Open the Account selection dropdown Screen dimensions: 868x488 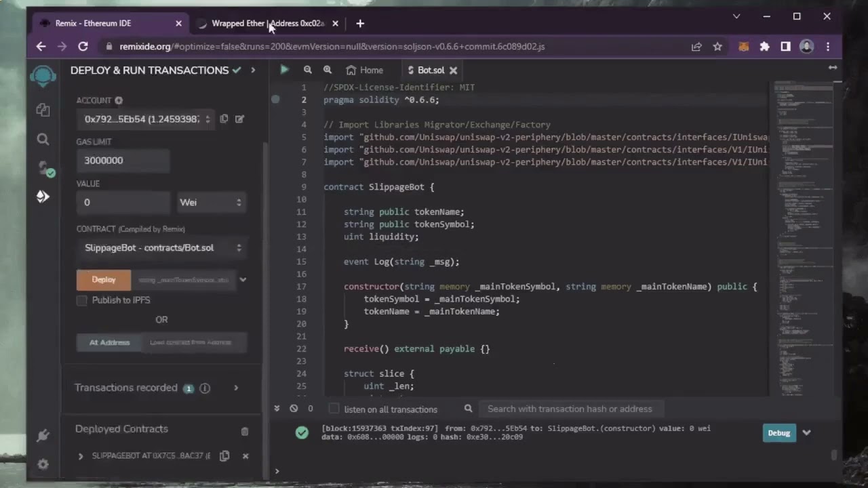click(145, 119)
